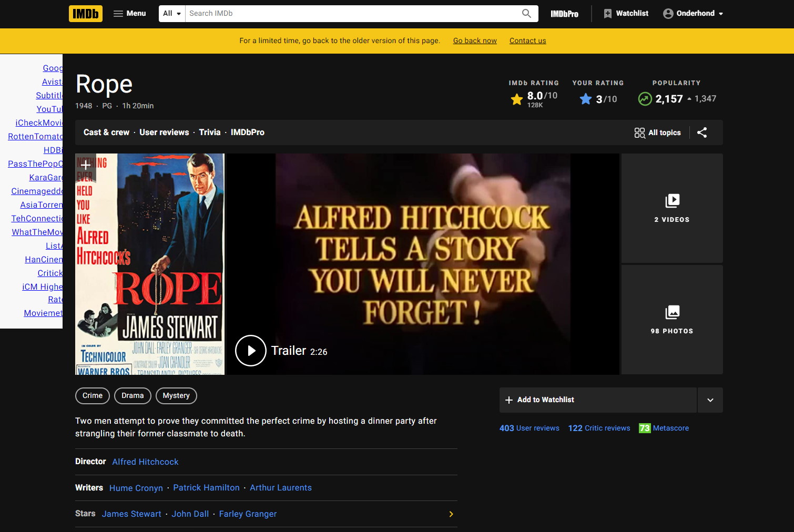Image resolution: width=794 pixels, height=532 pixels.
Task: Click the magnifying glass search icon
Action: 526,14
